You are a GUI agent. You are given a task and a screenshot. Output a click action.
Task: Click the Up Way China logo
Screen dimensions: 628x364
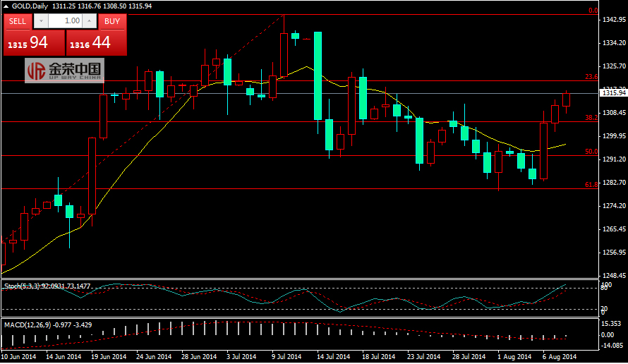point(64,70)
